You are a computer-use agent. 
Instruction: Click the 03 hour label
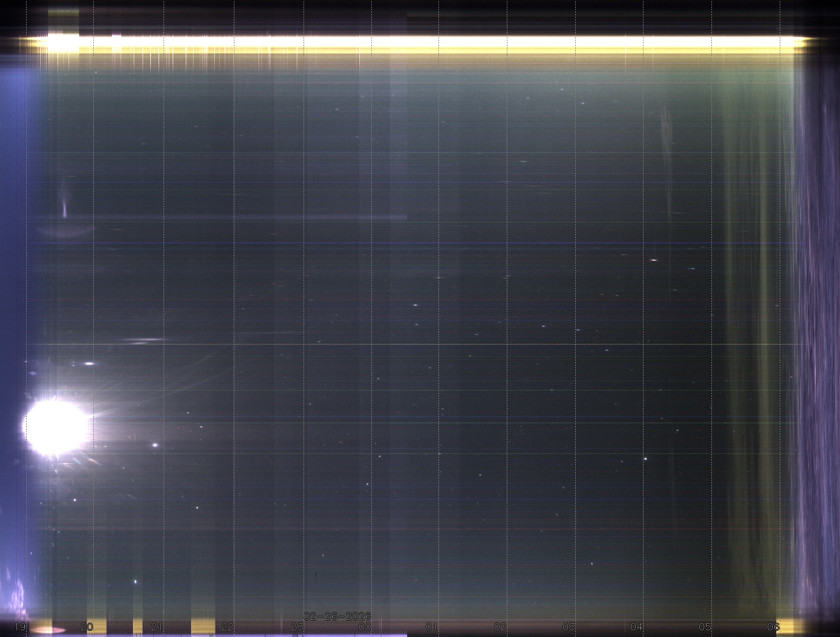click(569, 627)
